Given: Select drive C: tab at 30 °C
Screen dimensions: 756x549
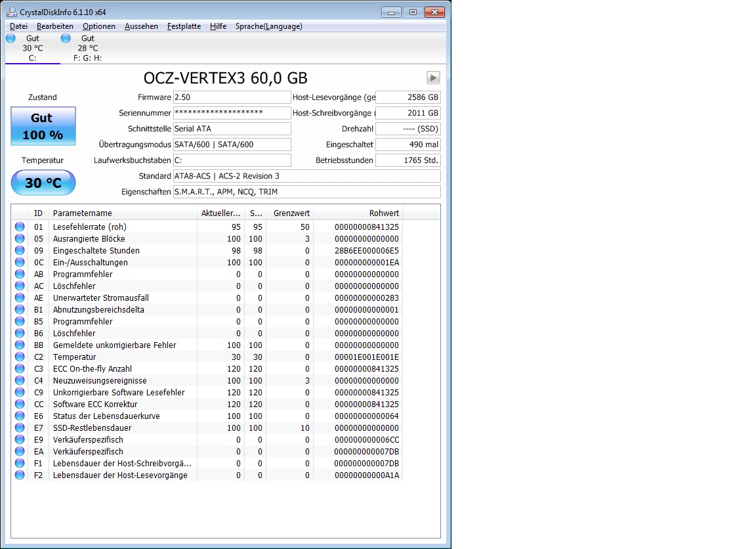Looking at the screenshot, I should click(x=32, y=48).
